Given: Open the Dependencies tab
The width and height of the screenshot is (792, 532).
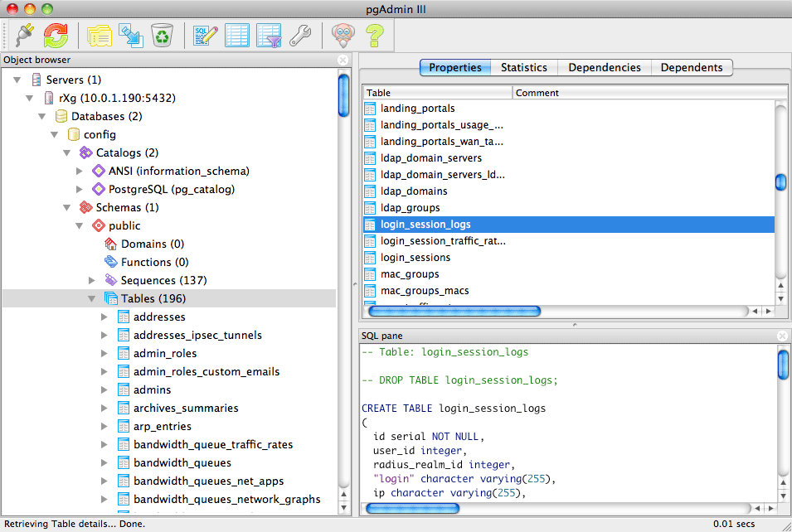Looking at the screenshot, I should pyautogui.click(x=604, y=68).
